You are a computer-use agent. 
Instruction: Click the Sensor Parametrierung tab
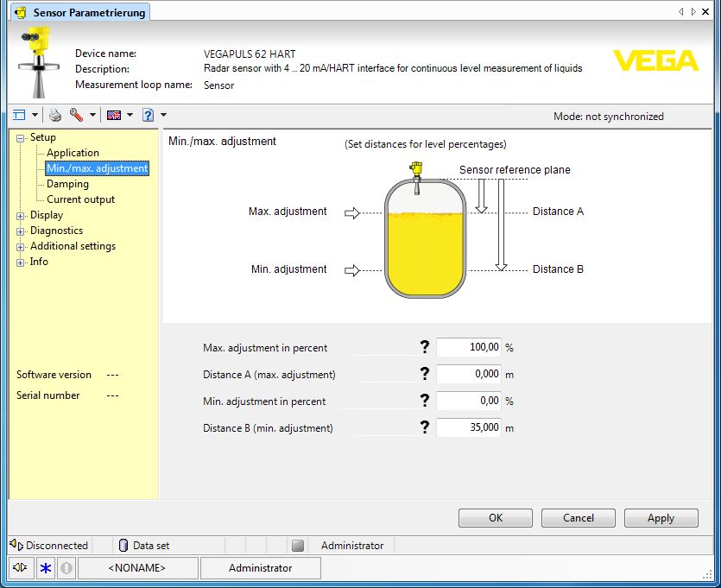tap(80, 12)
